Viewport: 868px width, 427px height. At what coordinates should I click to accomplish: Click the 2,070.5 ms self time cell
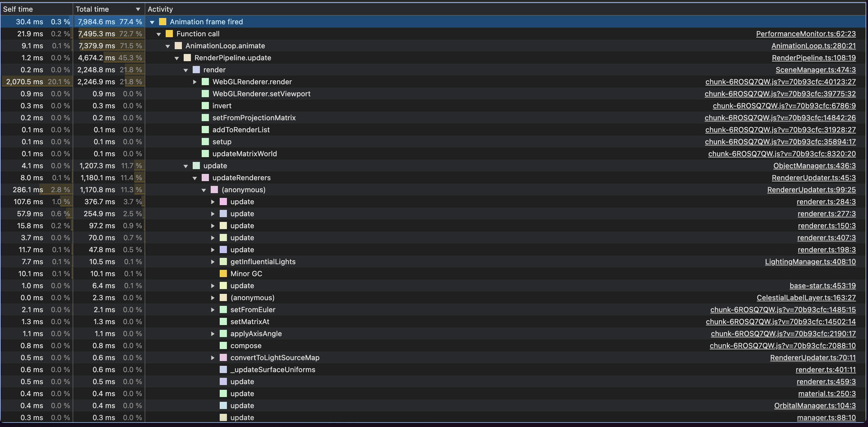pos(36,82)
